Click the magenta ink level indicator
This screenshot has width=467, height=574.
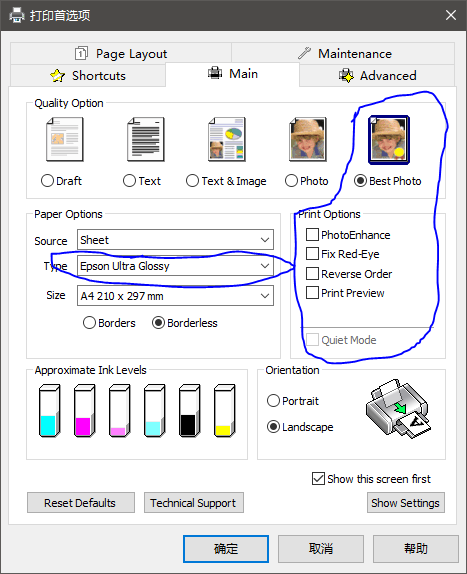coord(85,410)
